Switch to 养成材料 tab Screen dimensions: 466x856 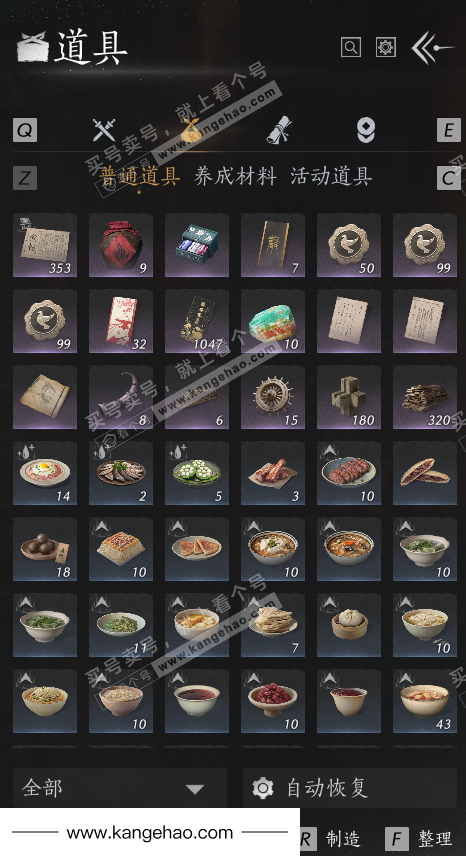pyautogui.click(x=235, y=176)
